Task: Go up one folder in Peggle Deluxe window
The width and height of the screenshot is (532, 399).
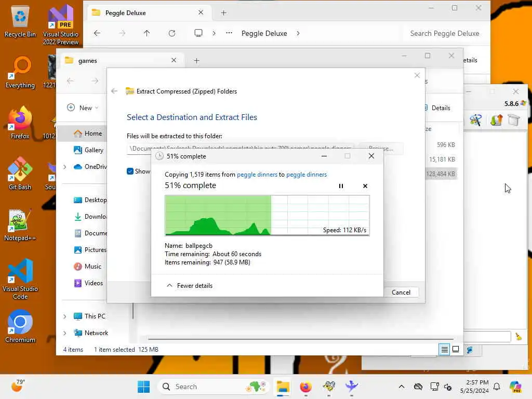Action: 147,33
